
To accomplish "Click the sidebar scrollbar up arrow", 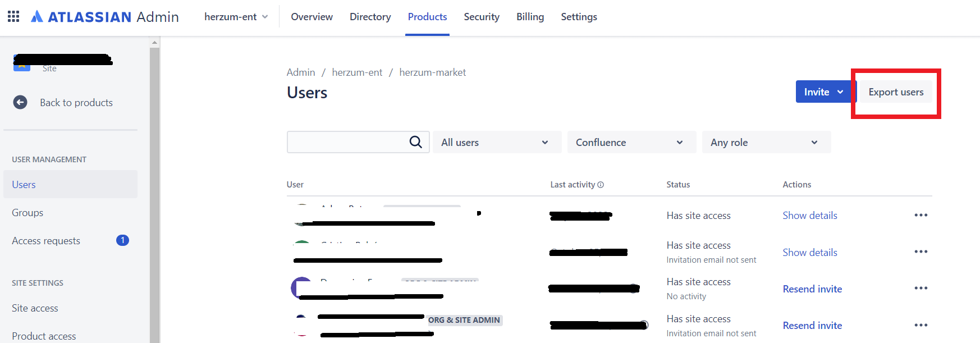I will 154,42.
